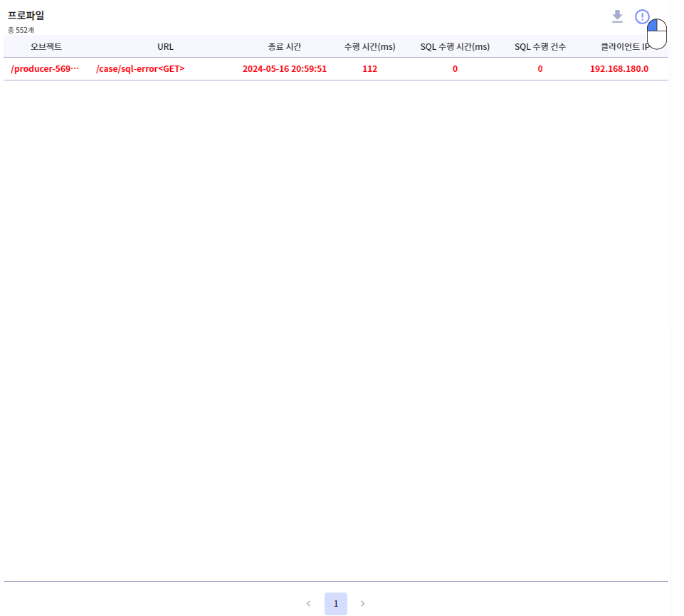
Task: Sort by 종료 시간 column header
Action: click(285, 47)
